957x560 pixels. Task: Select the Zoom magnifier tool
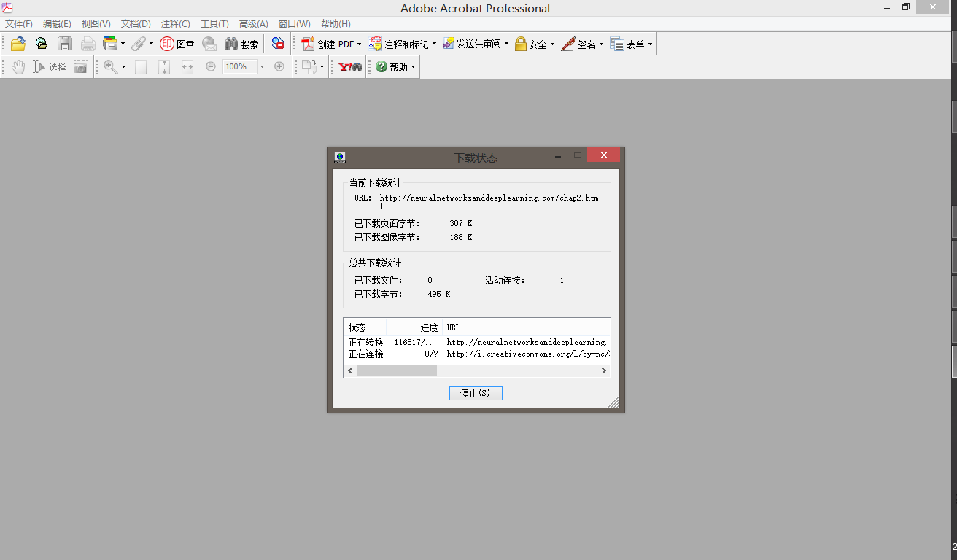click(x=110, y=66)
